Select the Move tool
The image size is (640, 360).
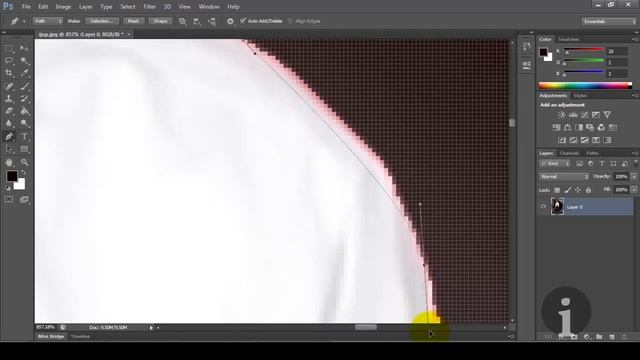(24, 49)
